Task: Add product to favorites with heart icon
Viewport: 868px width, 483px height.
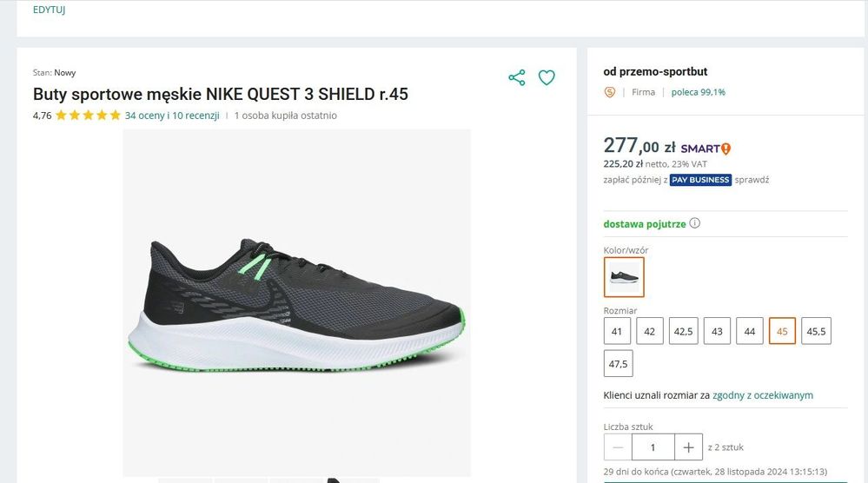Action: tap(547, 77)
